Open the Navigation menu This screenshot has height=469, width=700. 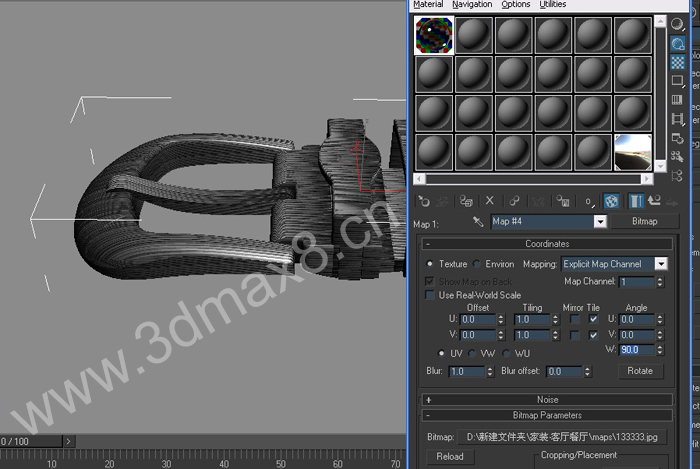pyautogui.click(x=472, y=4)
